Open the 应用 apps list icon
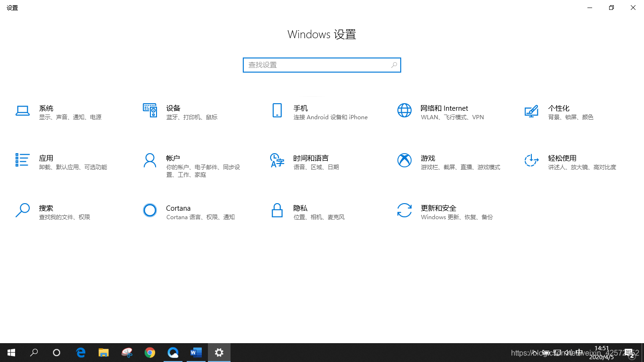 (23, 160)
